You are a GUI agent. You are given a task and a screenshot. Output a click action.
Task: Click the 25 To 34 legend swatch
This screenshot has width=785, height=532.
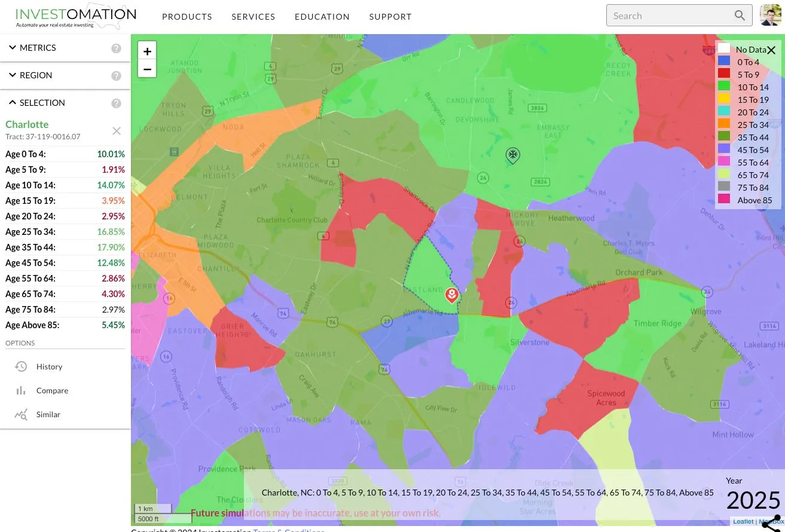coord(724,124)
